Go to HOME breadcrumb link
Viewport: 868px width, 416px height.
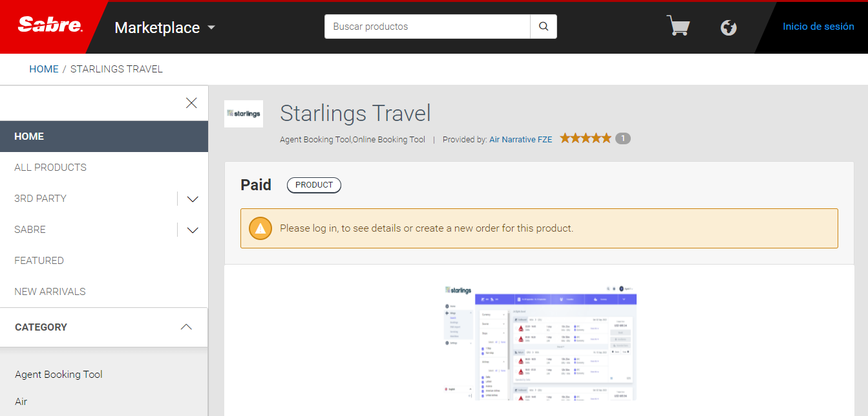[x=44, y=69]
